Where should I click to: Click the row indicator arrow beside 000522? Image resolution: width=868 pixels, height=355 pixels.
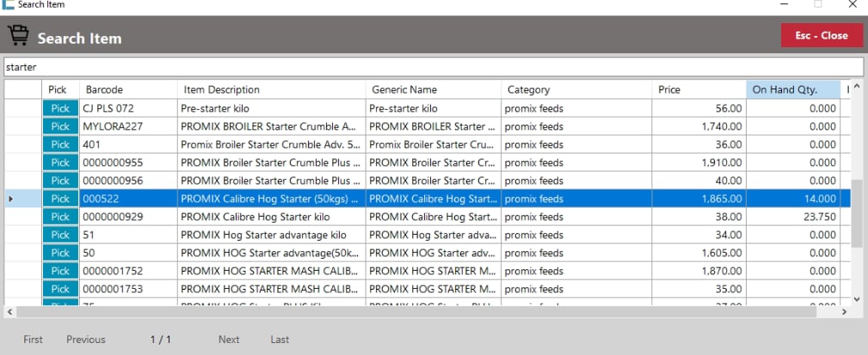pyautogui.click(x=10, y=199)
